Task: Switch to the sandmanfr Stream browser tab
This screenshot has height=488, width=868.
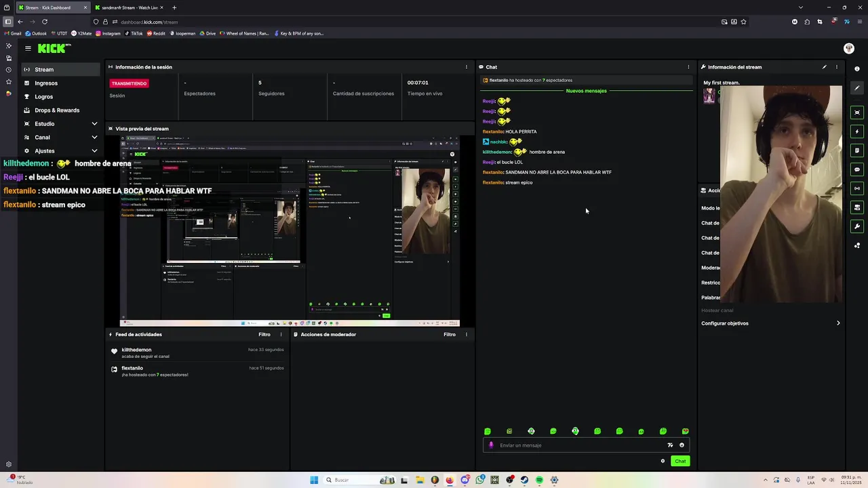Action: pos(130,7)
